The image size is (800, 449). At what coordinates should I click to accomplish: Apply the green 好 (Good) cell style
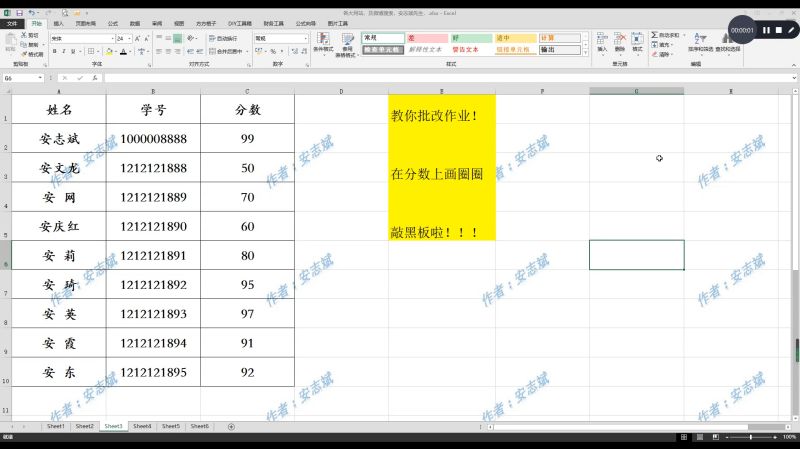(x=471, y=38)
